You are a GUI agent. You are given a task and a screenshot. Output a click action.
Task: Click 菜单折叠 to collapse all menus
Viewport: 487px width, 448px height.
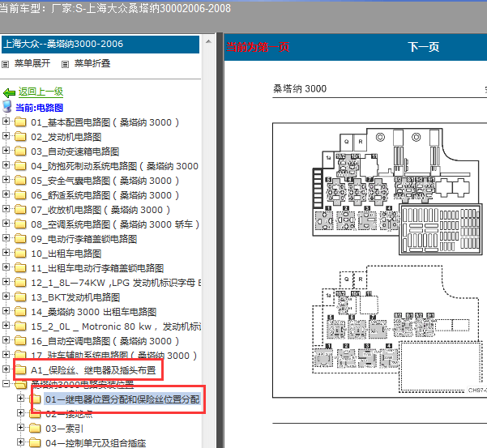(92, 64)
